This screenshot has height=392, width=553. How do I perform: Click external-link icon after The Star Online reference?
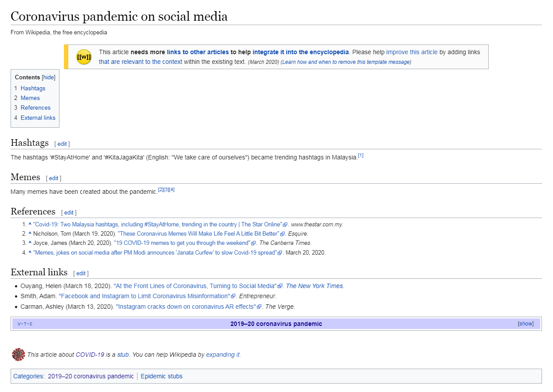[x=285, y=225]
